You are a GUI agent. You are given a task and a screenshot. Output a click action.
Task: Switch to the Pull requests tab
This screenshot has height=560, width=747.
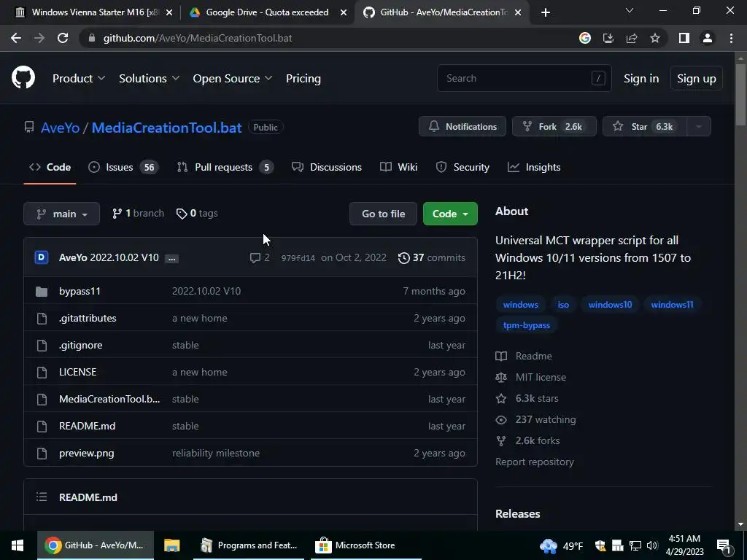click(x=225, y=167)
